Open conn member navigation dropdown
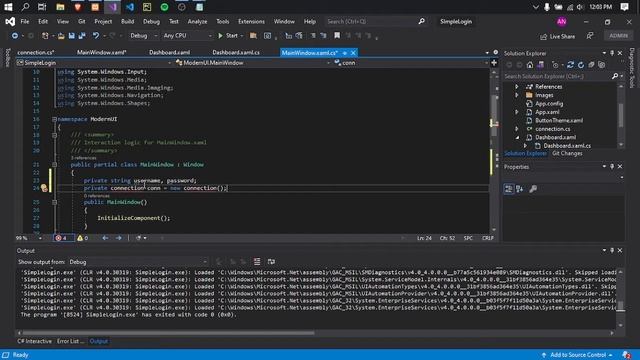640x360 pixels. (411, 63)
